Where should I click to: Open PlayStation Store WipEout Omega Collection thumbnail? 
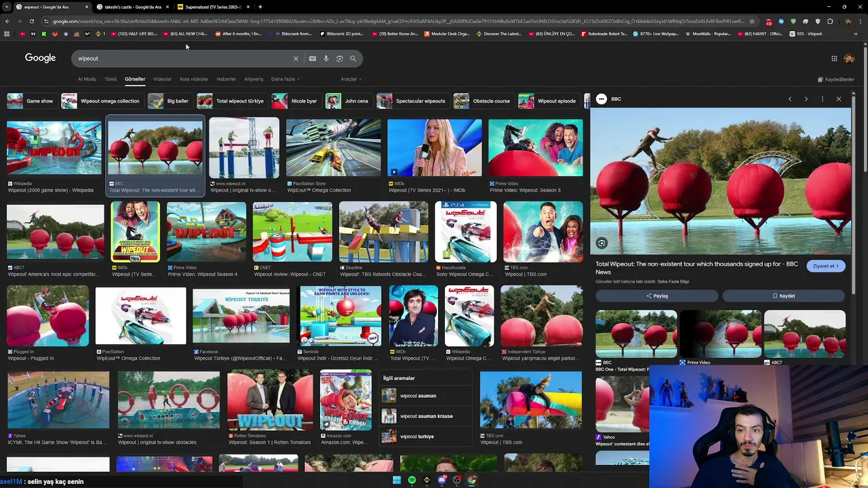pyautogui.click(x=333, y=148)
